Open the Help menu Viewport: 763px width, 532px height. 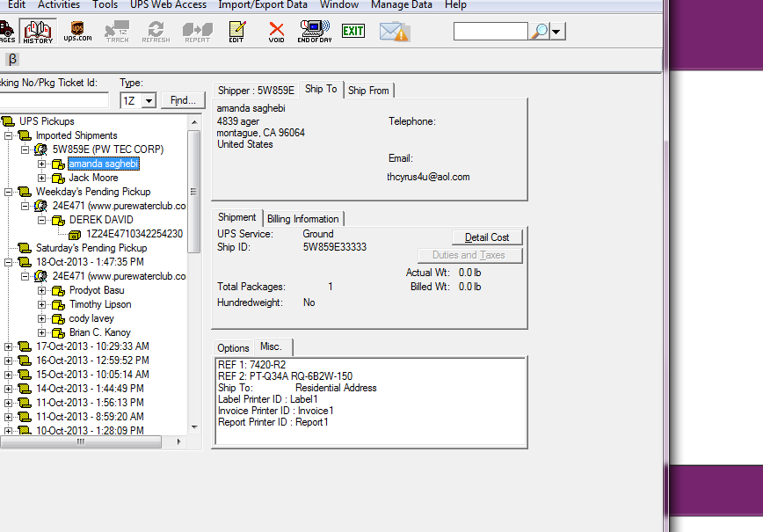(455, 5)
